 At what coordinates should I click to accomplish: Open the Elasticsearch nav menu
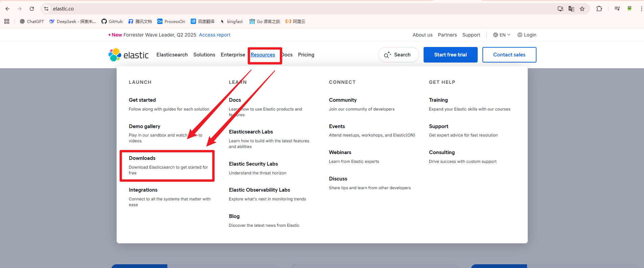pyautogui.click(x=172, y=55)
